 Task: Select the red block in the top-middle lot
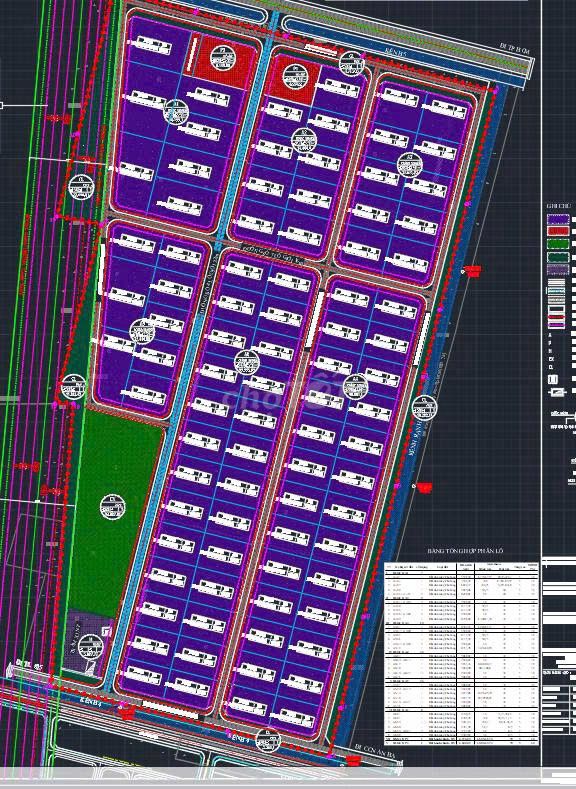(292, 84)
